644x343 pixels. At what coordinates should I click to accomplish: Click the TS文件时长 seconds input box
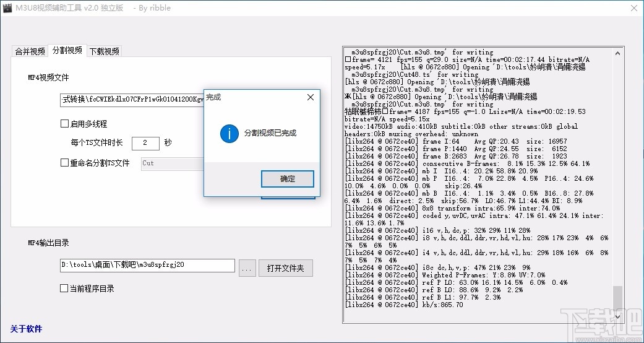pos(145,143)
